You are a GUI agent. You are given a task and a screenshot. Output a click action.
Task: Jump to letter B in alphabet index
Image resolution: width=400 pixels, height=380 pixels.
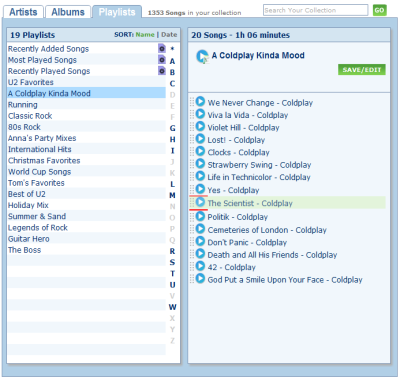click(172, 72)
